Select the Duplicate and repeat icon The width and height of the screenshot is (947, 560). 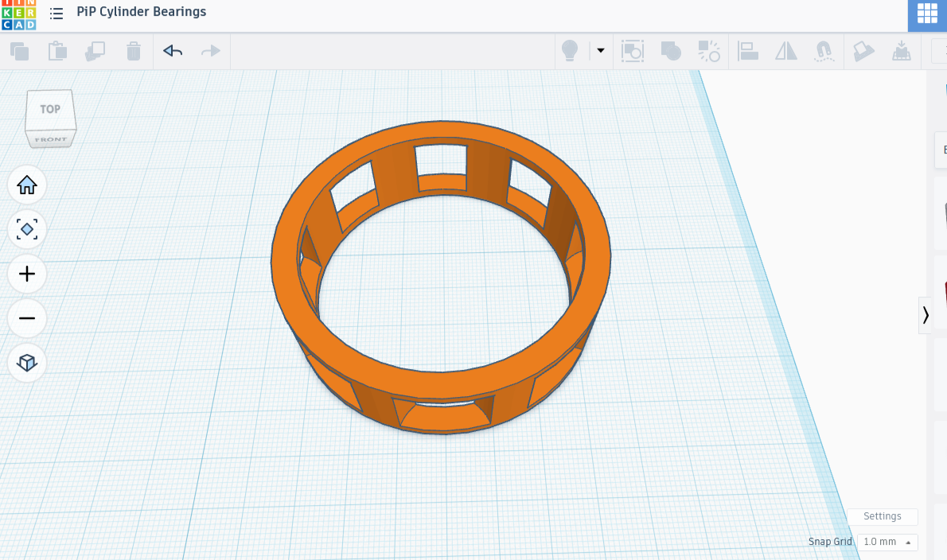pos(95,51)
